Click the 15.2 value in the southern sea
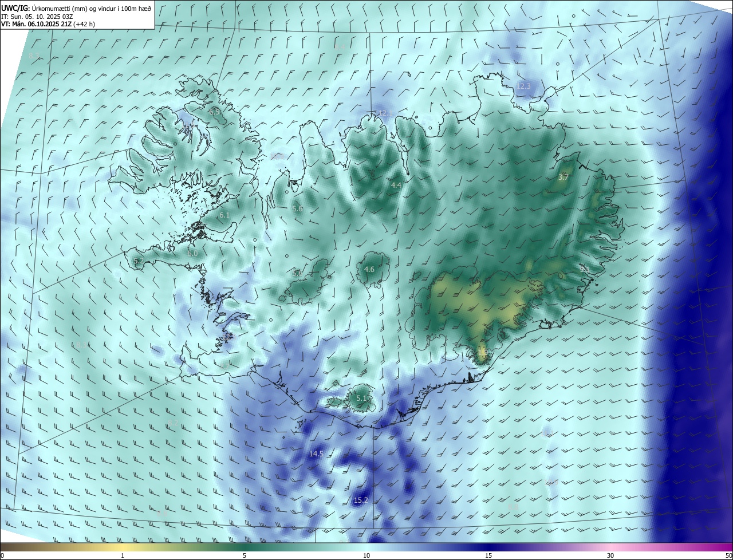 (x=361, y=500)
